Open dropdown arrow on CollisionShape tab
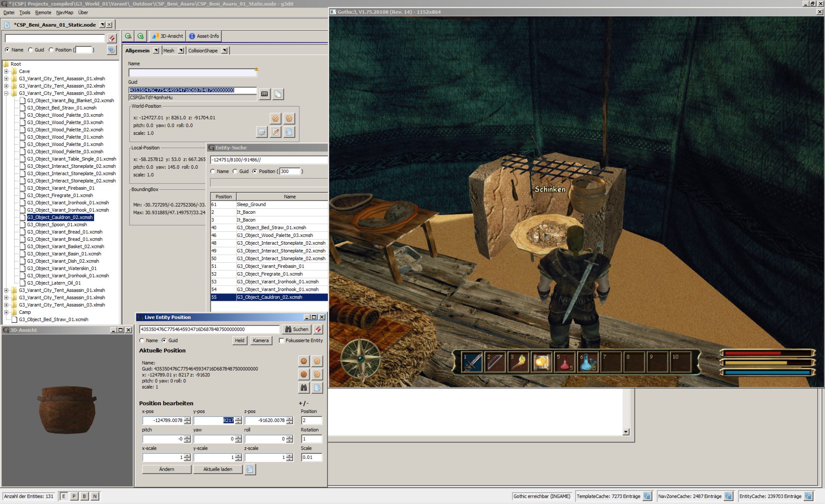 (224, 51)
